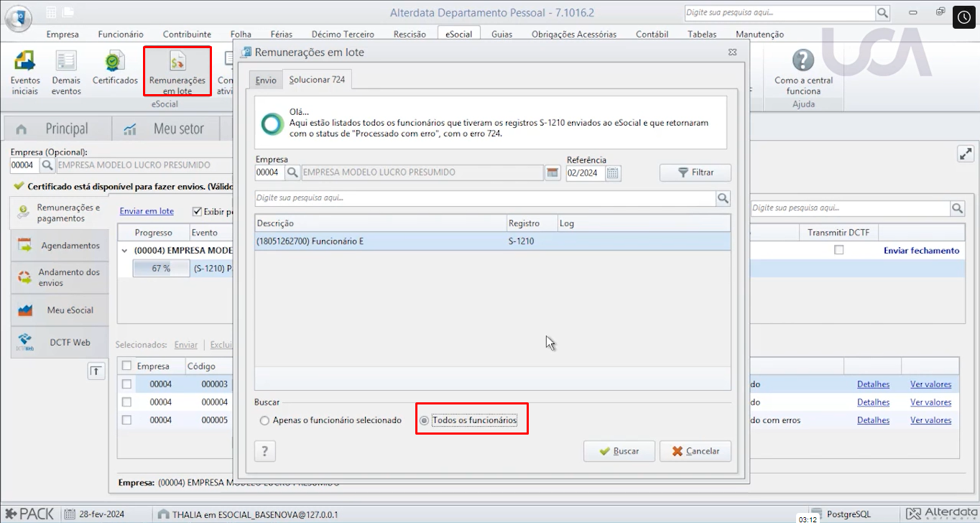Open Andamento dos envios side tab
This screenshot has height=523, width=980.
point(60,277)
